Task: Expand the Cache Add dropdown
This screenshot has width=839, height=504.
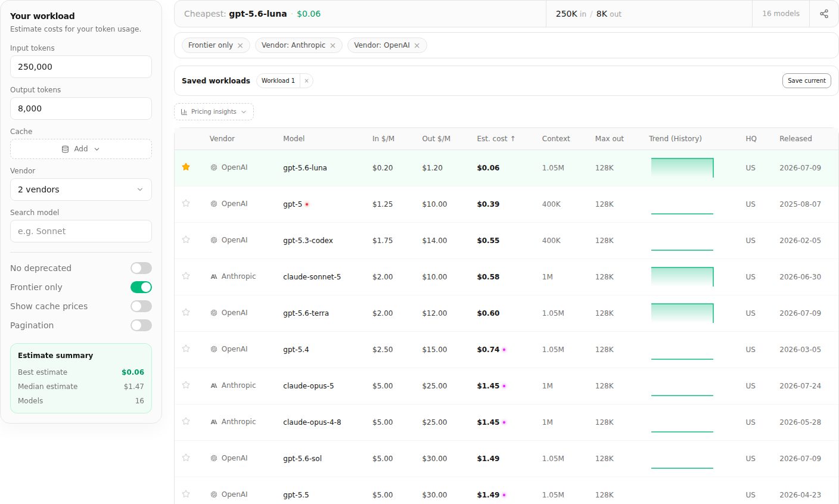Action: pyautogui.click(x=81, y=149)
